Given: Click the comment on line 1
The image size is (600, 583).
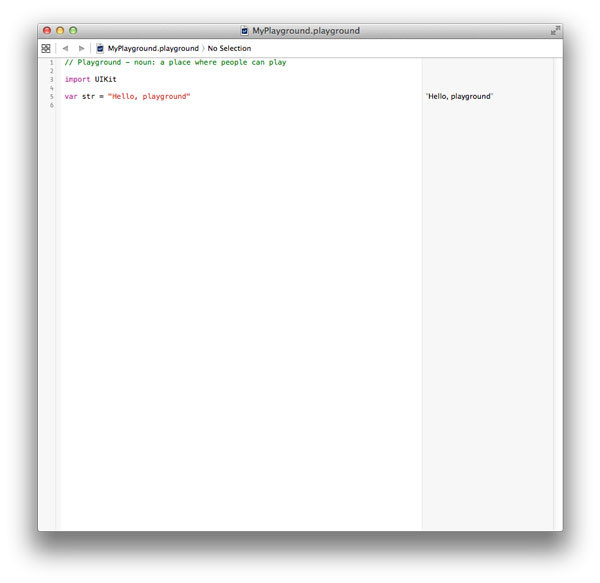Looking at the screenshot, I should click(175, 62).
